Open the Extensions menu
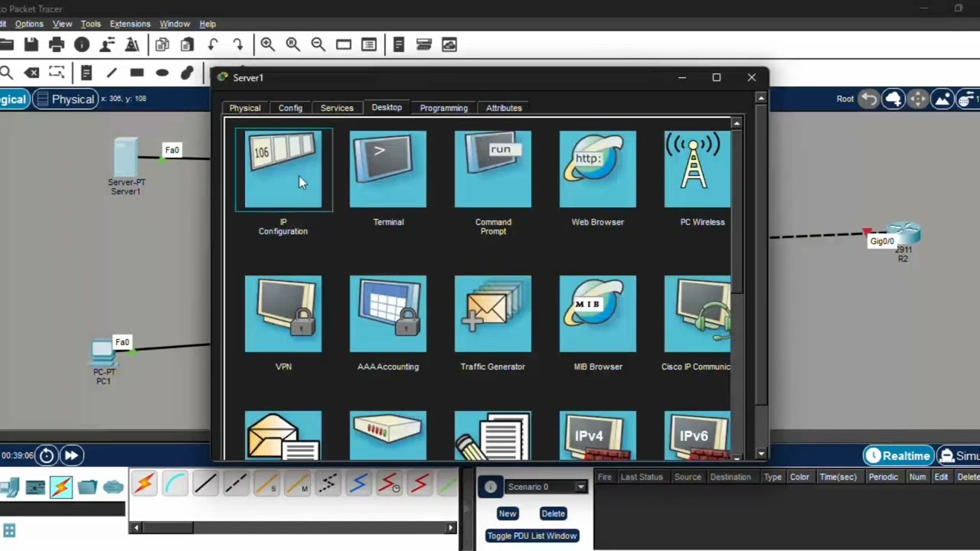The image size is (980, 551). [130, 24]
